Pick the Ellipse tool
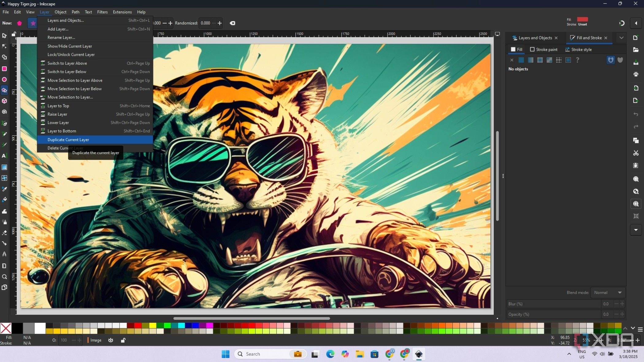This screenshot has height=362, width=644. coord(4,79)
